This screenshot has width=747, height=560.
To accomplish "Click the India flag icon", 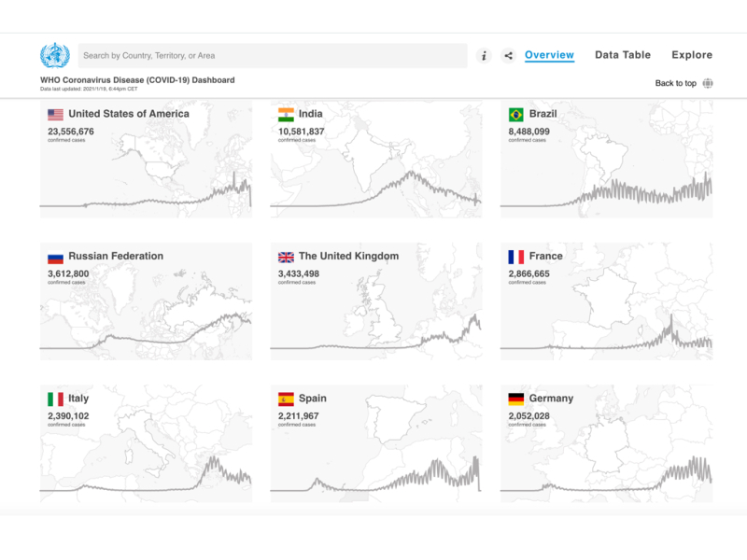I will pyautogui.click(x=286, y=115).
